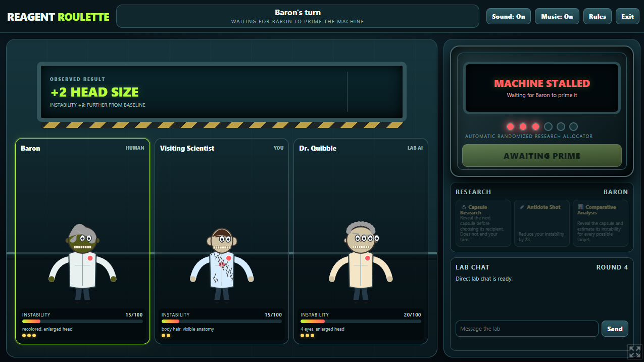Toggle the Music: On button
The width and height of the screenshot is (644, 362).
[557, 16]
